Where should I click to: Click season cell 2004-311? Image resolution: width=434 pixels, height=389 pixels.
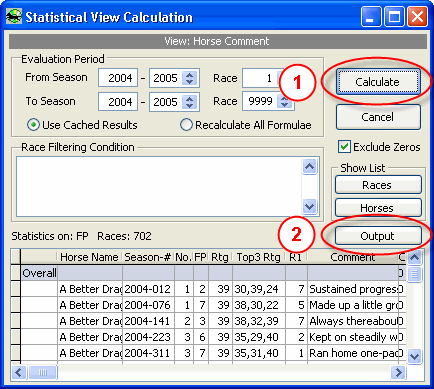pyautogui.click(x=148, y=353)
